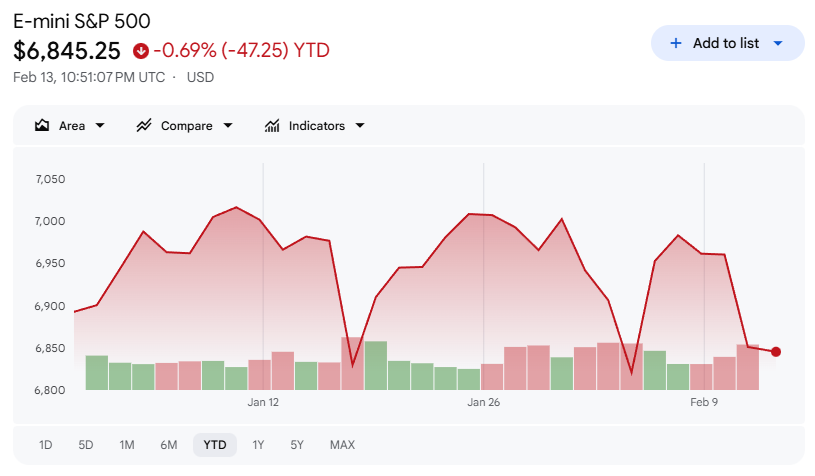Click the Area chart type icon
This screenshot has height=476, width=815.
pos(42,126)
